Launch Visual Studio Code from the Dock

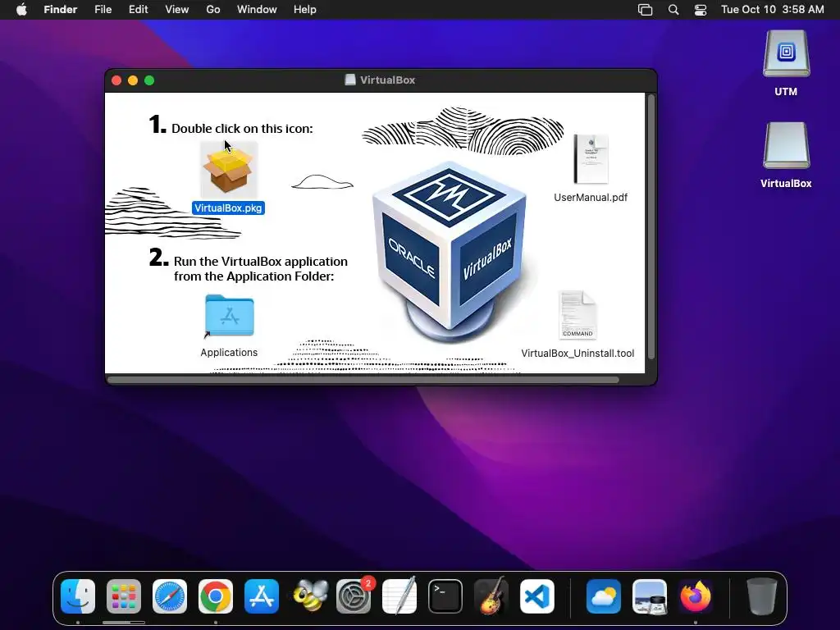point(537,596)
